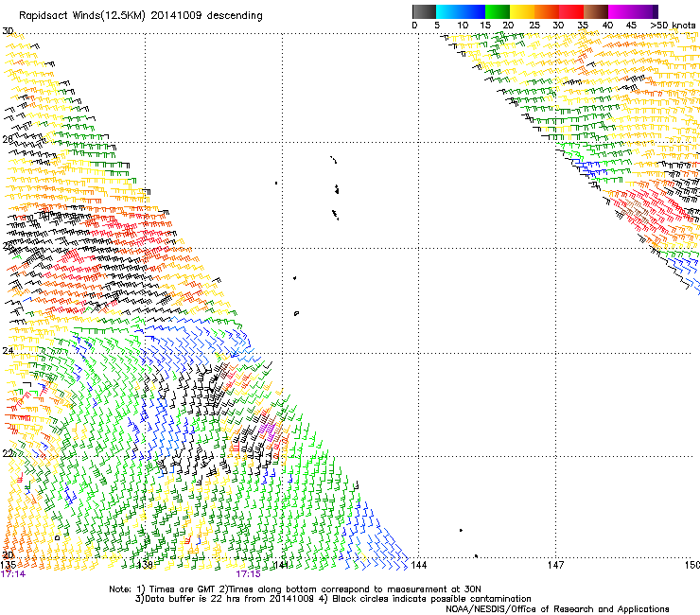The height and width of the screenshot is (615, 700).
Task: Select the longitude axis label '144'
Action: click(x=419, y=565)
